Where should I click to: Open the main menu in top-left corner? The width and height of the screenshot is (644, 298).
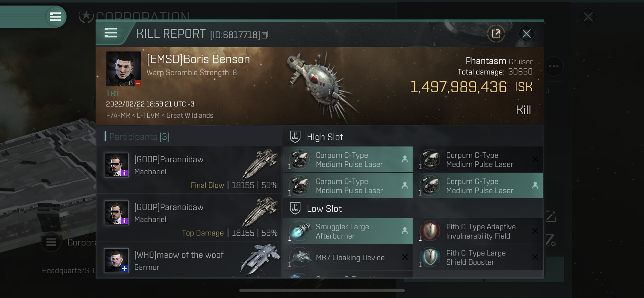pos(55,17)
